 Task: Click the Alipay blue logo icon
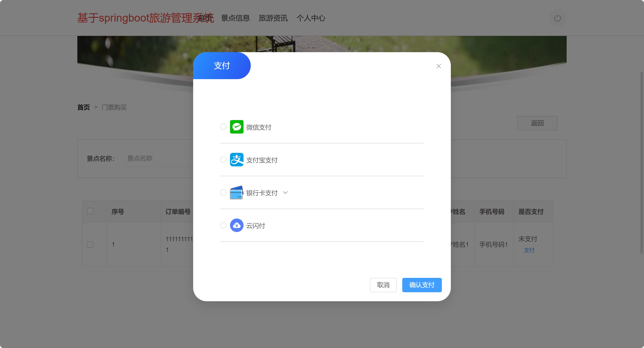(x=237, y=160)
